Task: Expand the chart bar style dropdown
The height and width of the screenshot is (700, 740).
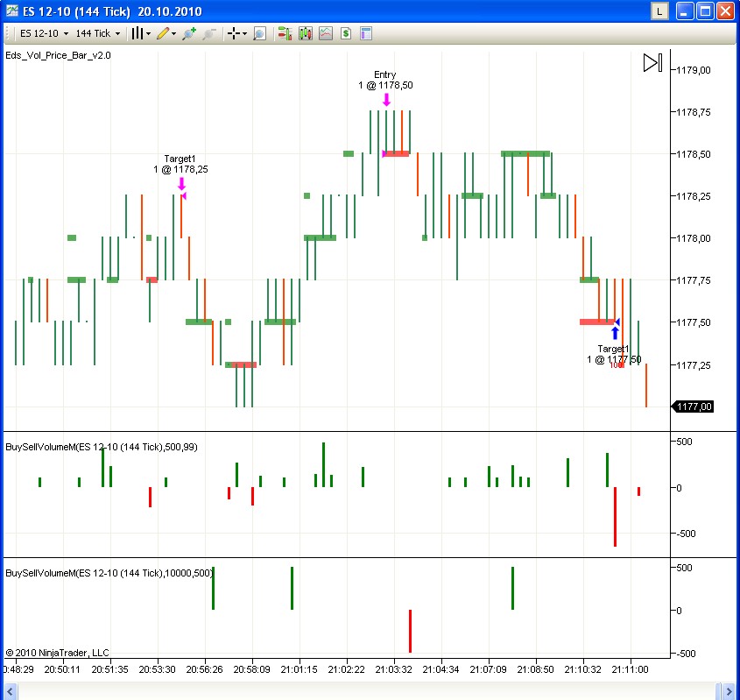Action: [140, 33]
